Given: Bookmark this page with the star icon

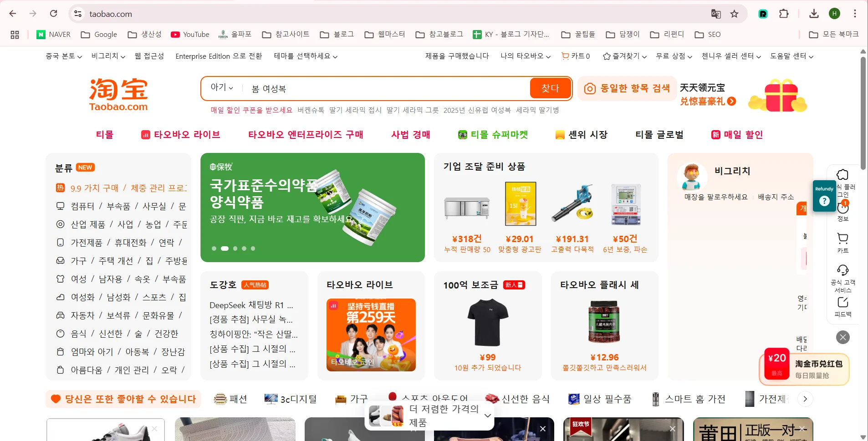Looking at the screenshot, I should click(734, 14).
